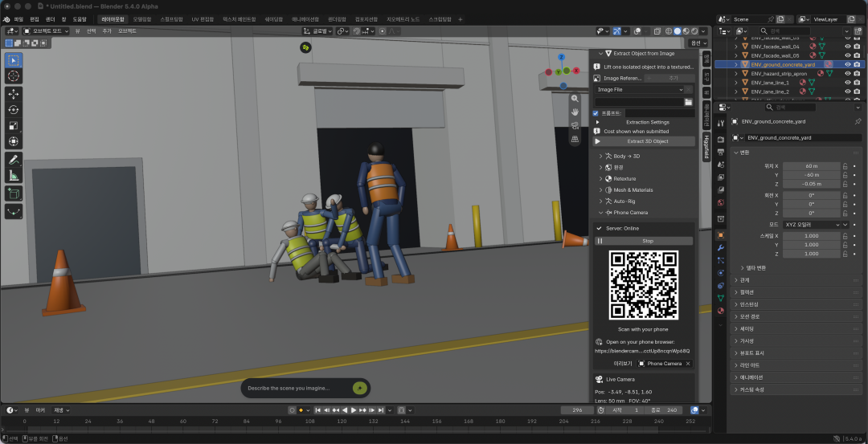Switch to the 셰이딩 workspace tab
This screenshot has width=868, height=444.
(274, 18)
